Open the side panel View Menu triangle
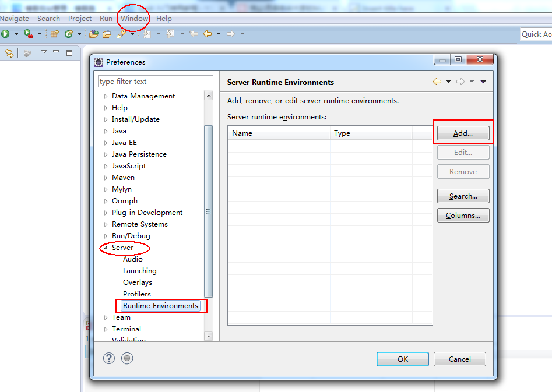552x392 pixels. tap(44, 52)
